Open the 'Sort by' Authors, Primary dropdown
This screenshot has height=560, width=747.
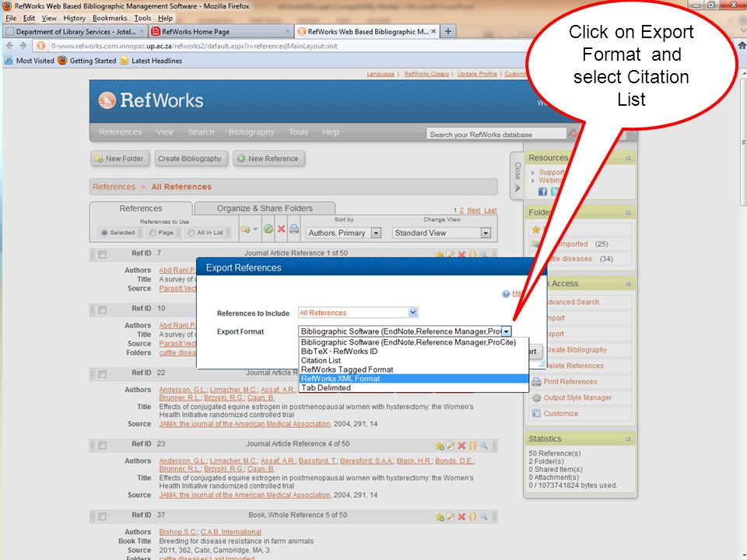tap(343, 233)
